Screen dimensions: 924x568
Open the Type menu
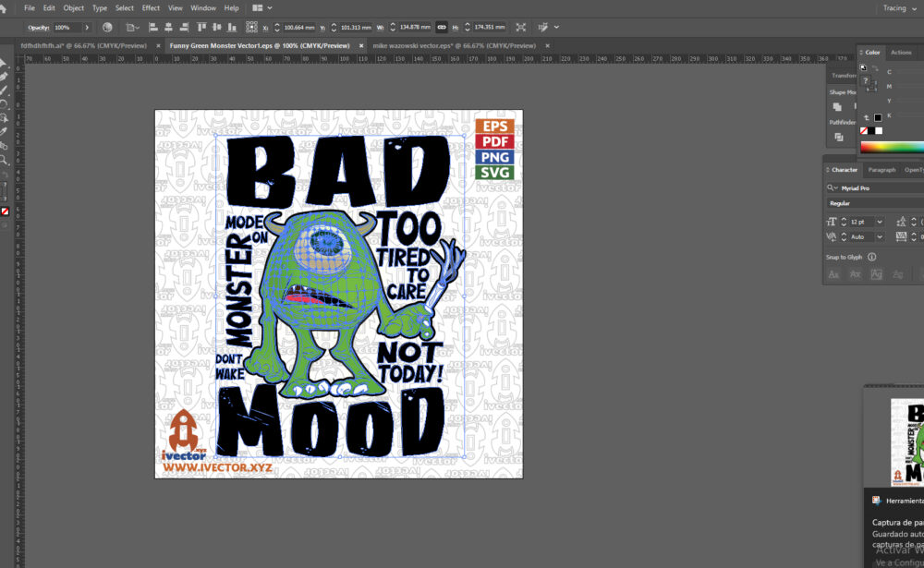[x=100, y=8]
